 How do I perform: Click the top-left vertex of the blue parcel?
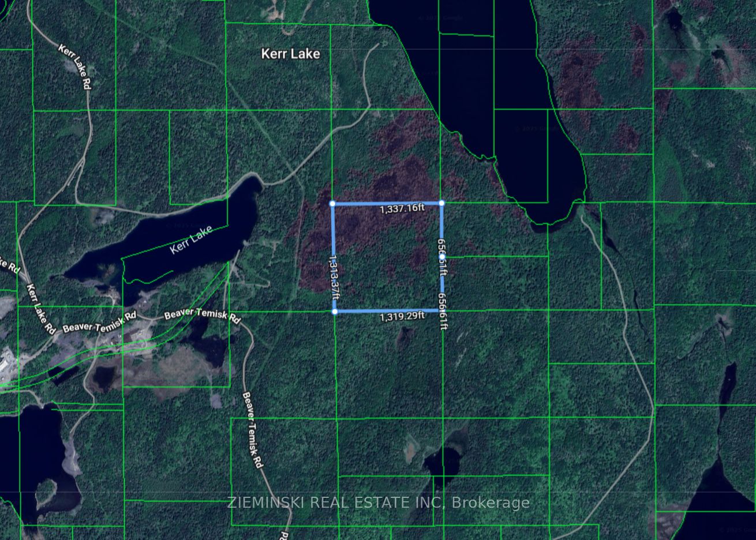[332, 204]
